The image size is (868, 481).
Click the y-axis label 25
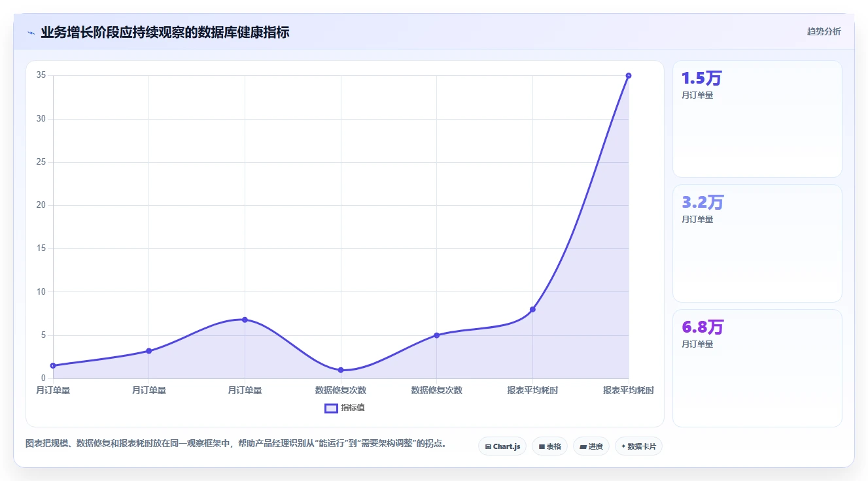pos(41,161)
